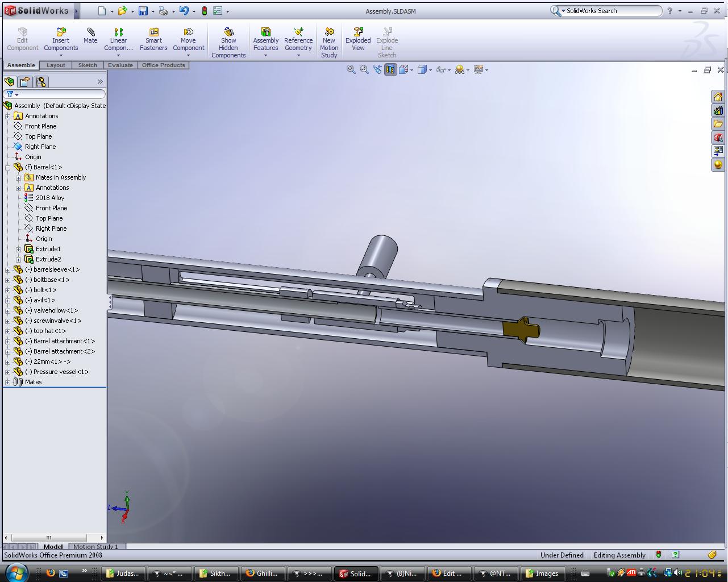Expand the barrelsleeve<1> tree node
Image resolution: width=728 pixels, height=582 pixels.
(8, 269)
